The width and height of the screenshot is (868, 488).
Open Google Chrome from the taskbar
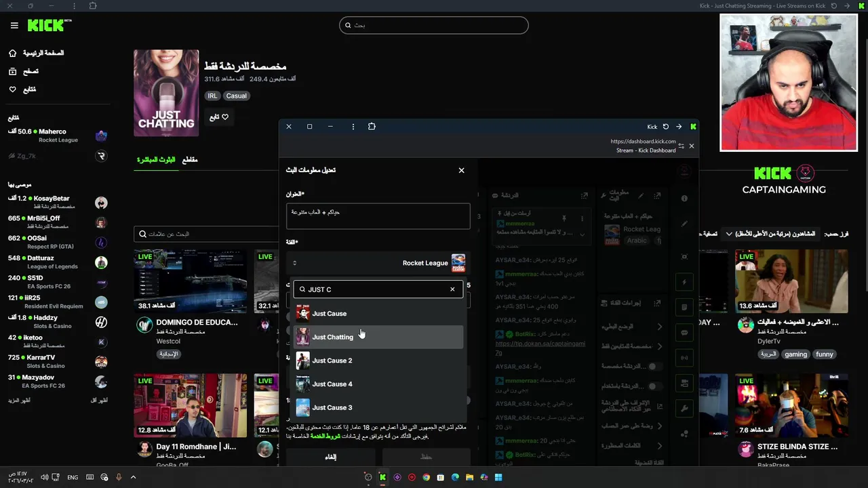click(x=426, y=477)
